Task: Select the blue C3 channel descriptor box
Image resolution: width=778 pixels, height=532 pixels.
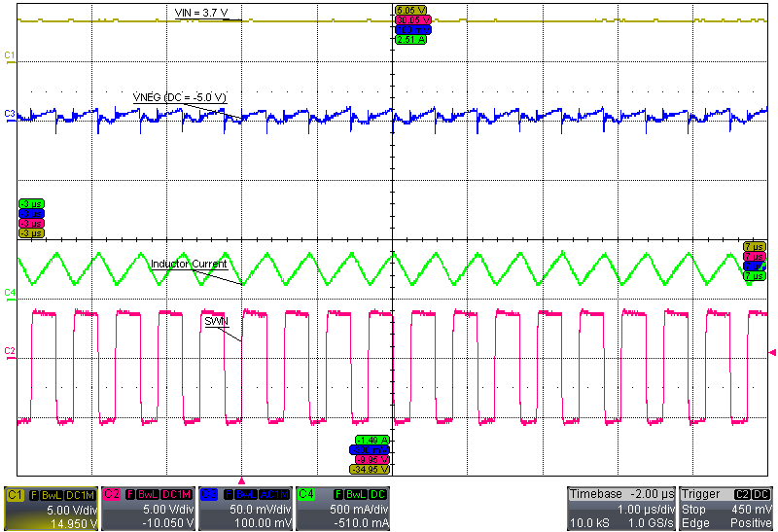Action: [244, 508]
